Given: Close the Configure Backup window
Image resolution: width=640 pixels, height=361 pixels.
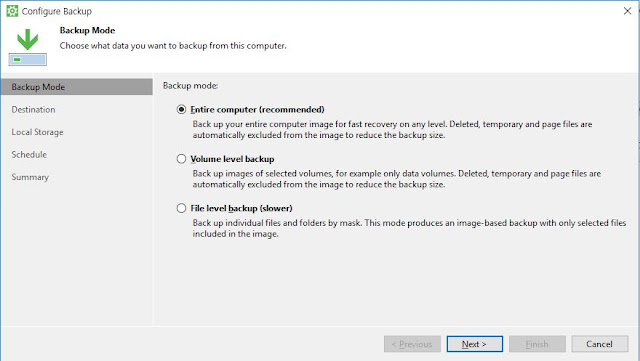Looking at the screenshot, I should pos(627,11).
